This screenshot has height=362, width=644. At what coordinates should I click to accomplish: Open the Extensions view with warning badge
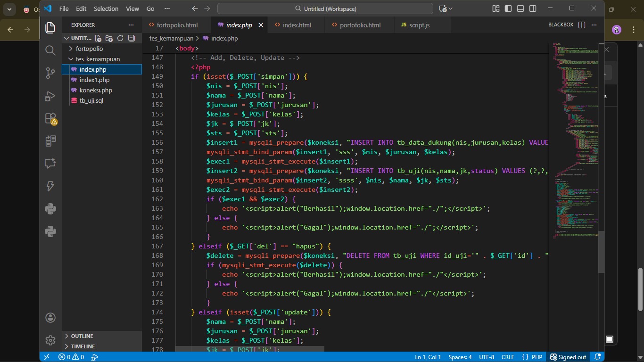[50, 118]
